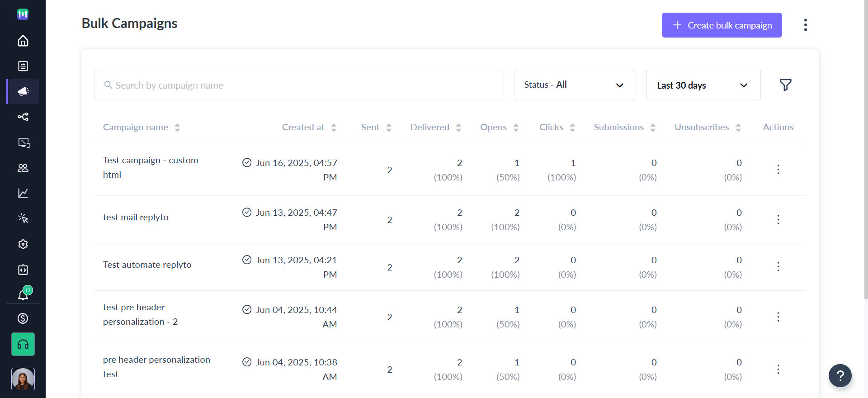The image size is (868, 398).
Task: Open actions menu for test mail replyto
Action: 778,219
